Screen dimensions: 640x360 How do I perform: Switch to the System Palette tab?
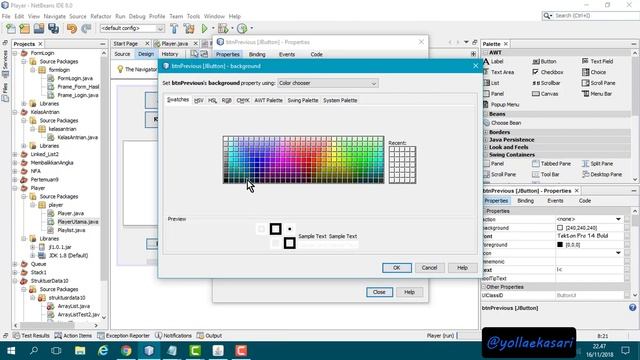pos(340,100)
